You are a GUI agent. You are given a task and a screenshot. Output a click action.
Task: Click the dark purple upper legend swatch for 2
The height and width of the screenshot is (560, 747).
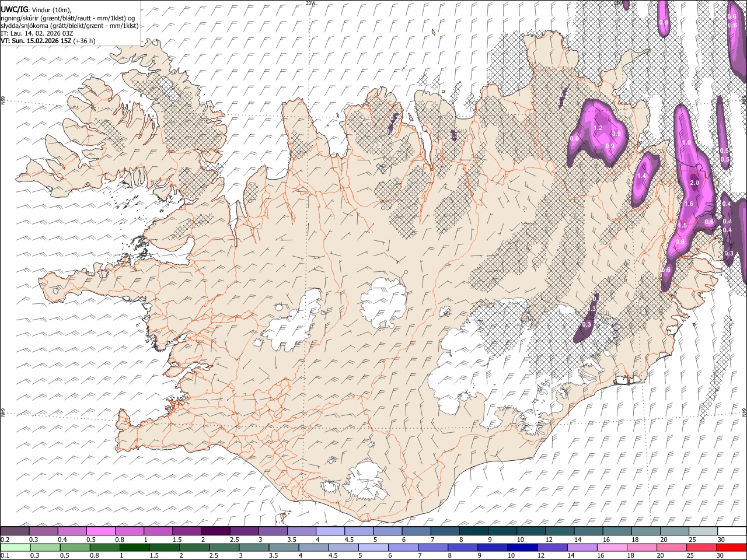[x=215, y=531]
